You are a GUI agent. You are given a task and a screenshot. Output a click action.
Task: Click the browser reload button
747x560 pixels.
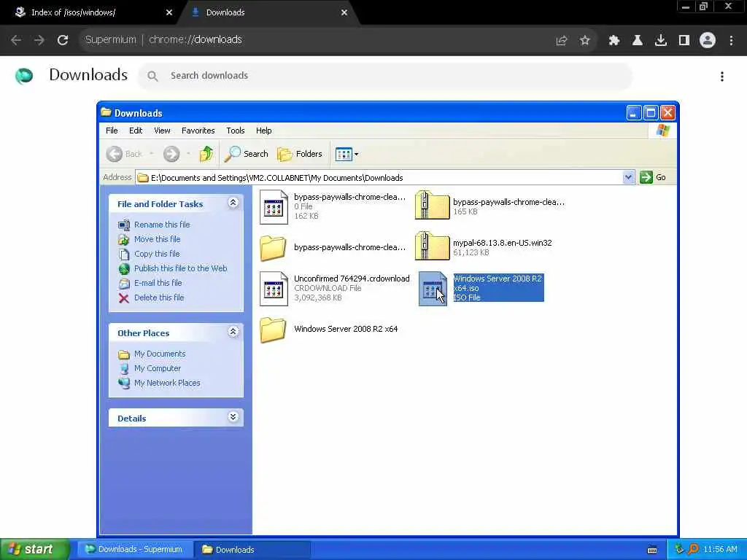(x=63, y=40)
